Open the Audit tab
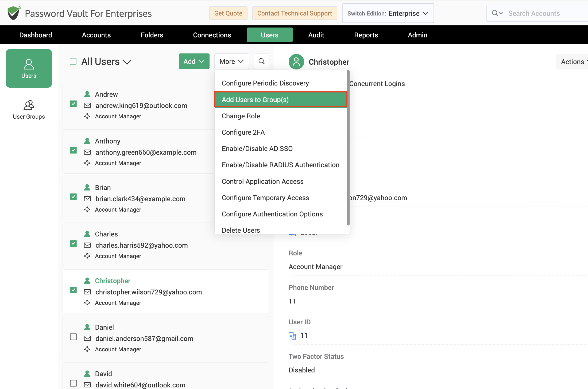The image size is (588, 389). (316, 35)
